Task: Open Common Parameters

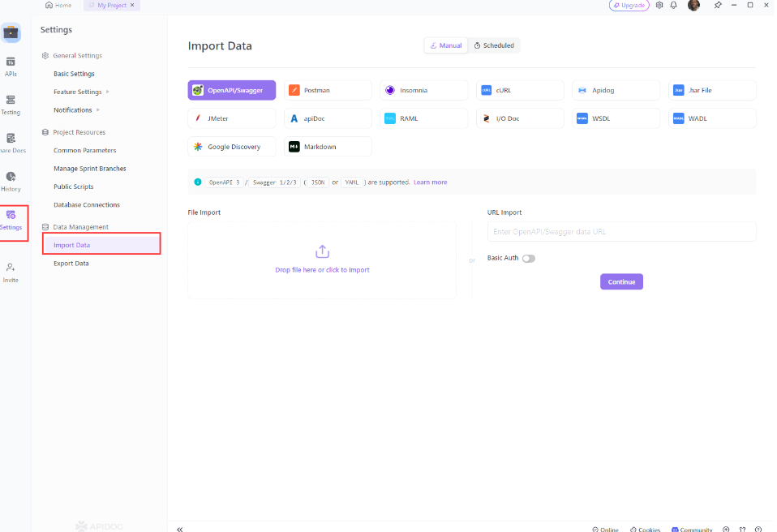Action: click(x=84, y=150)
